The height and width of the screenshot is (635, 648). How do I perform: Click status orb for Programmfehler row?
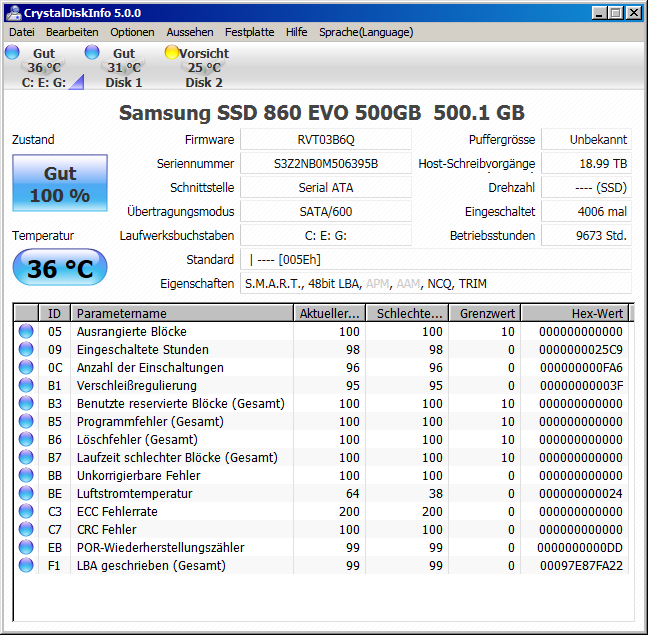26,421
